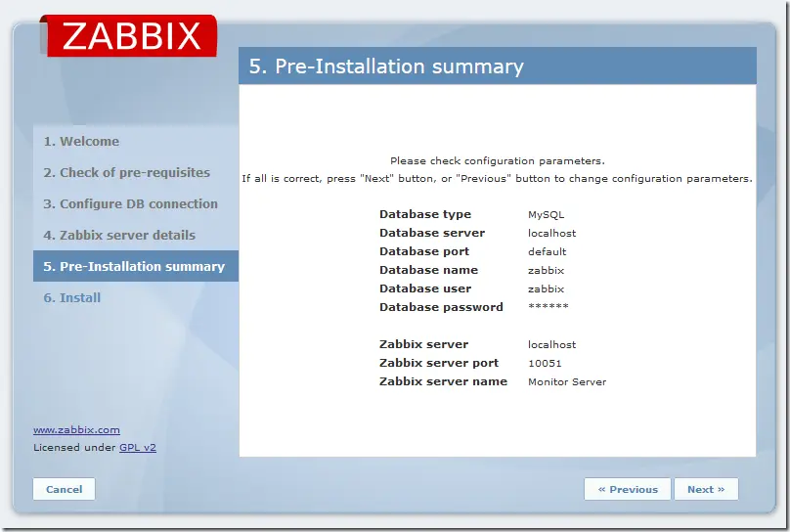Click the 'MySQL' value

pyautogui.click(x=547, y=214)
